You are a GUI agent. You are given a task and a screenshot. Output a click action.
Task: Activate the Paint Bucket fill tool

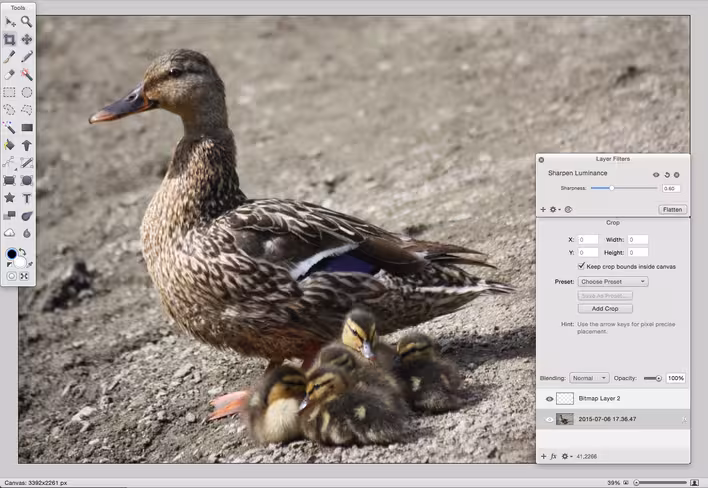click(x=9, y=145)
